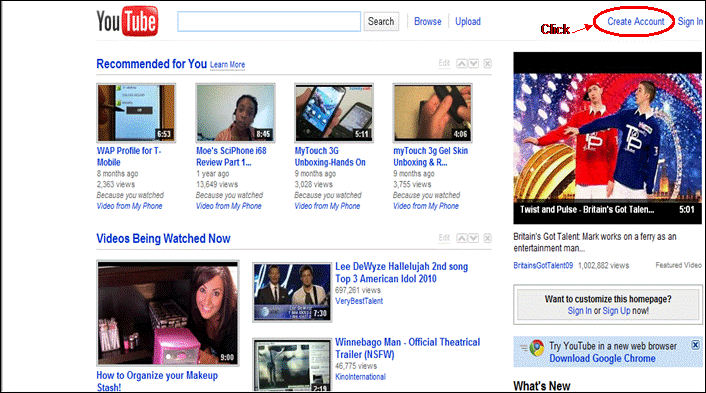The width and height of the screenshot is (706, 393).
Task: Click Edit in Videos Being Watched Now section
Action: pos(444,238)
